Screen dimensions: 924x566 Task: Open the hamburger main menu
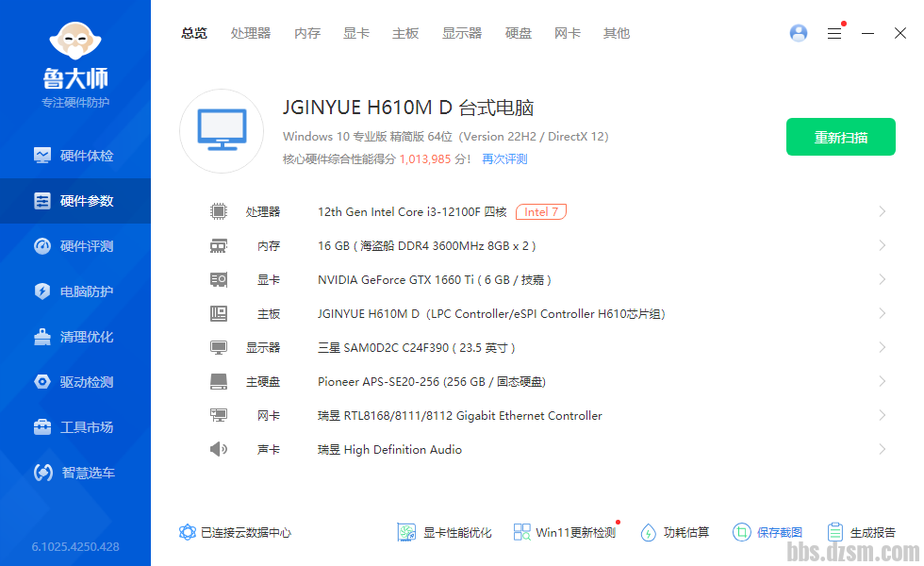coord(834,33)
